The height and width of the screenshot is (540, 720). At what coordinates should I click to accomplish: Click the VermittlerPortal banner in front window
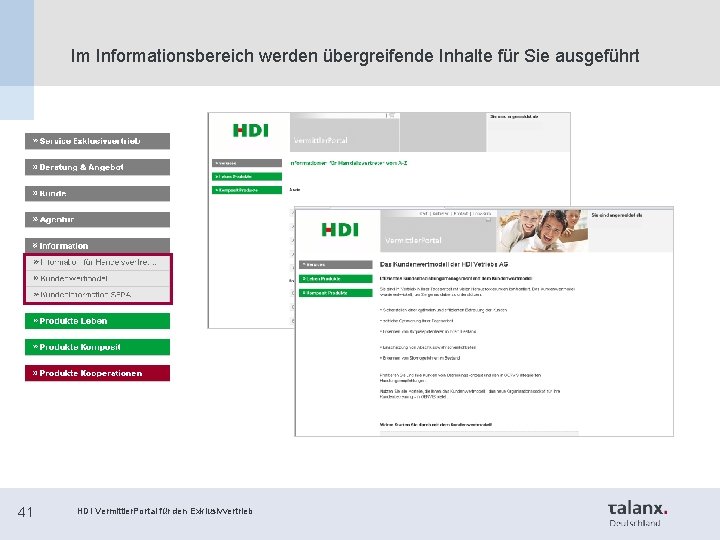(438, 235)
